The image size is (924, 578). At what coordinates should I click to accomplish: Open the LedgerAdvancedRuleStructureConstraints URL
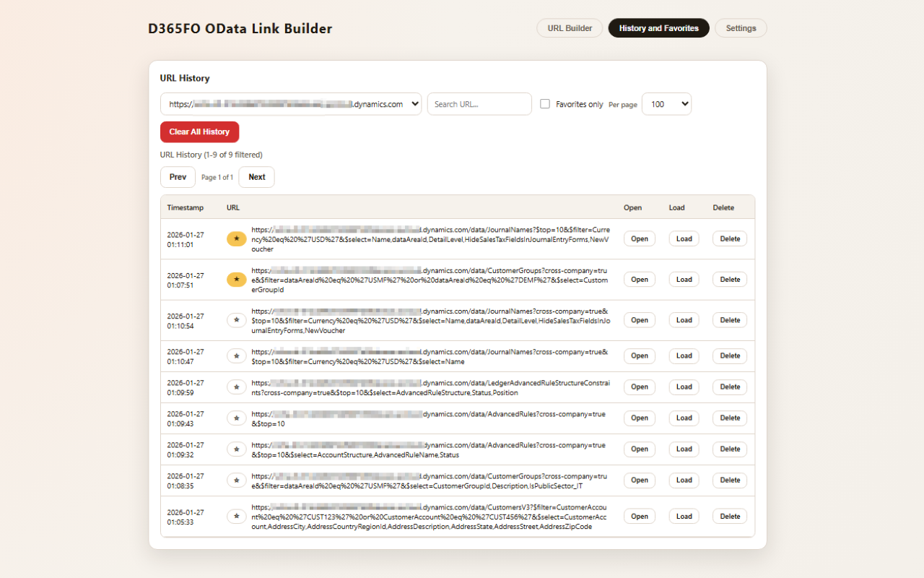[x=640, y=387]
